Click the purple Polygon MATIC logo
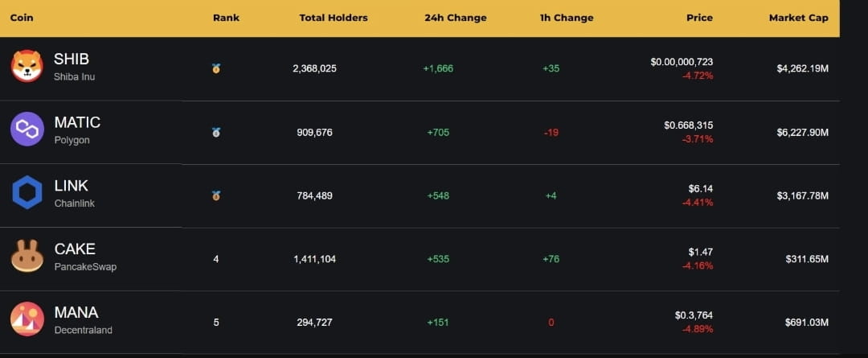This screenshot has width=868, height=358. [27, 129]
